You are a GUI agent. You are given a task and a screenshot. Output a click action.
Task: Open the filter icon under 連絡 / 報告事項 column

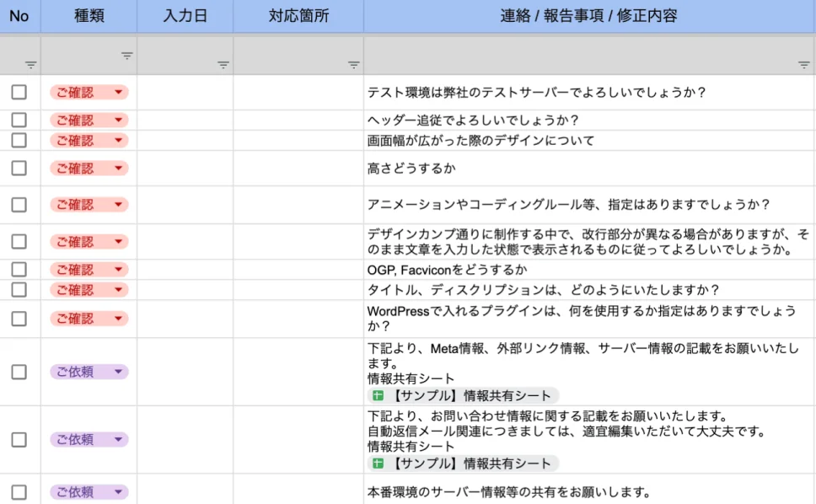[x=804, y=65]
